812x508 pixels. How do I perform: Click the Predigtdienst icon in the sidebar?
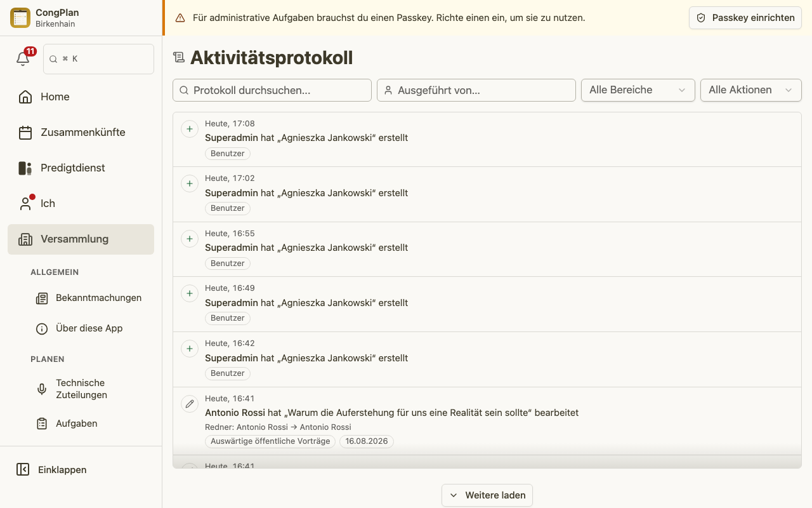pyautogui.click(x=25, y=168)
